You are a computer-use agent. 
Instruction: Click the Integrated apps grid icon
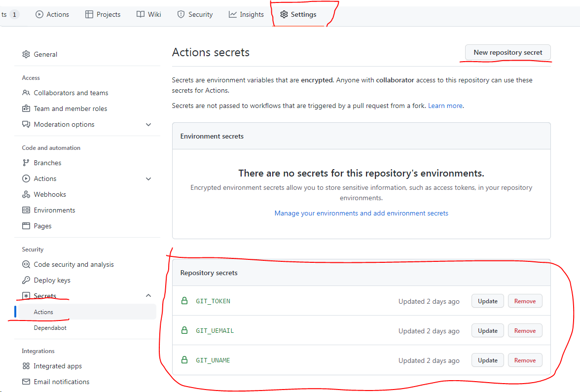(26, 366)
